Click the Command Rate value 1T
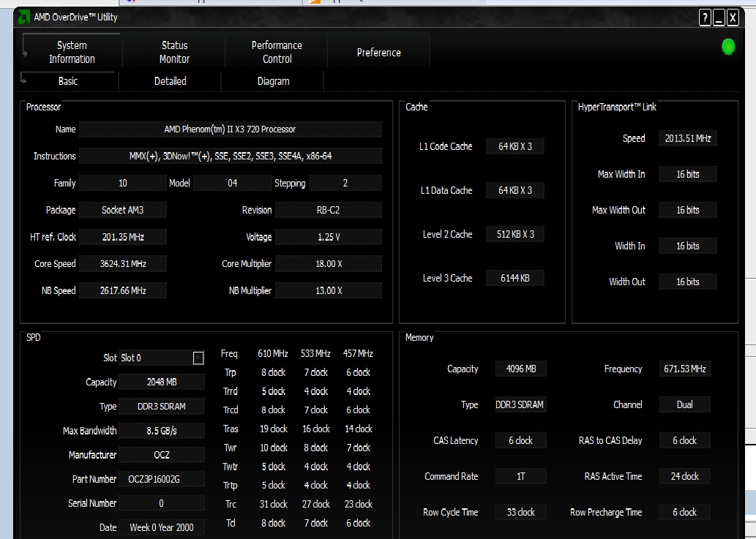 521,476
